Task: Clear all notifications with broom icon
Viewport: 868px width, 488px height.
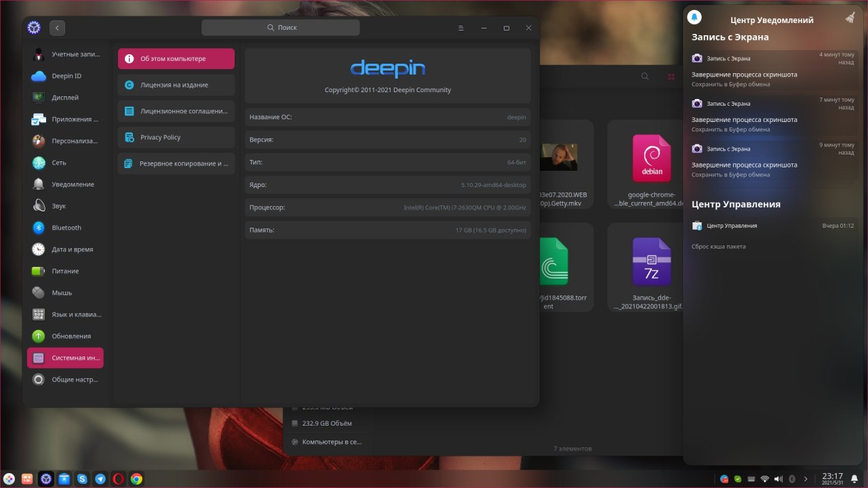Action: [x=850, y=17]
